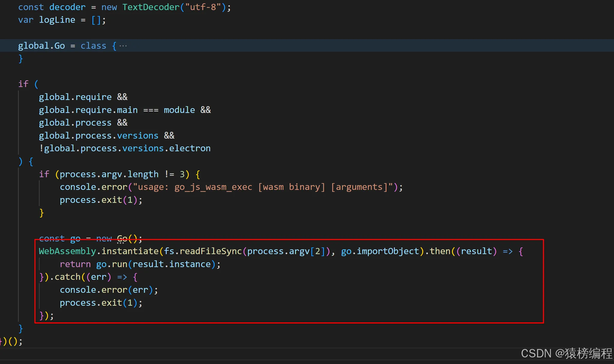Viewport: 614px width, 364px height.
Task: Click the catch method name
Action: [67, 277]
